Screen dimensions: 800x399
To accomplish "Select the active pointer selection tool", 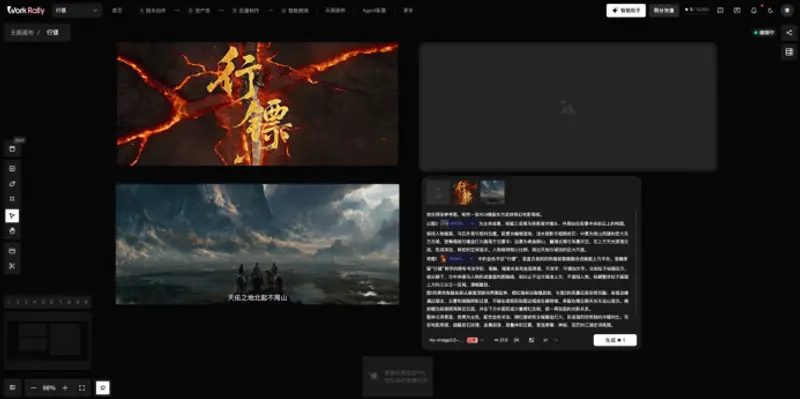I will 12,215.
